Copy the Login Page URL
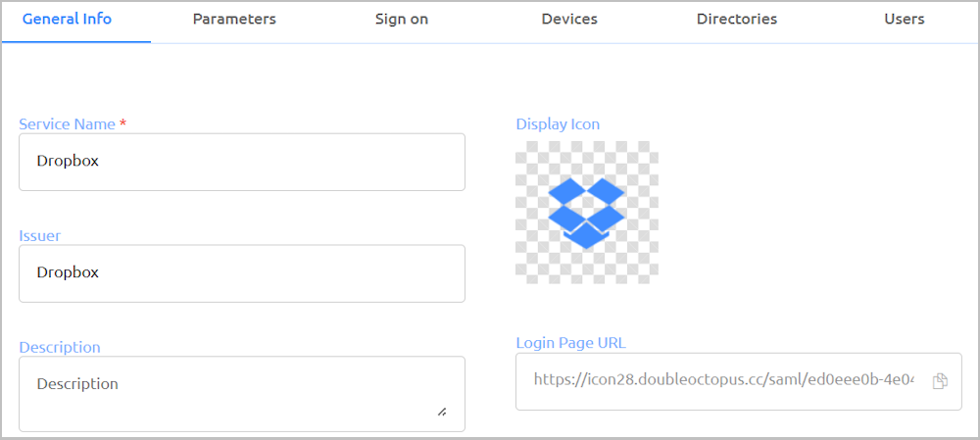Viewport: 980px width, 440px height. 940,381
